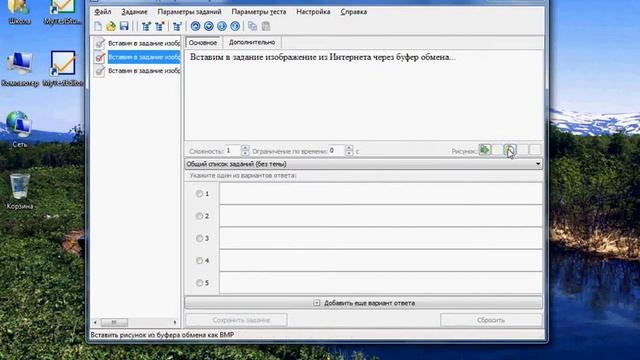This screenshot has width=640, height=360.
Task: Switch to the Основное tab
Action: [203, 42]
